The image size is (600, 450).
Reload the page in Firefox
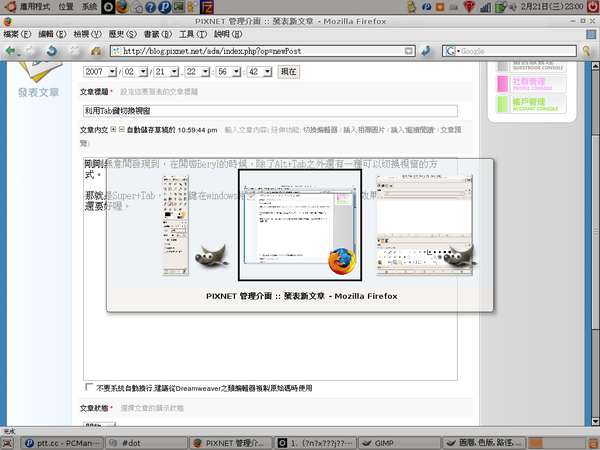52,51
